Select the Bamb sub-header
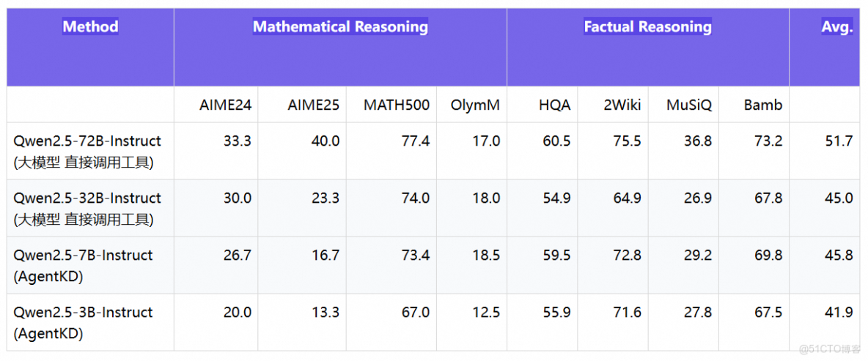868x361 pixels. coord(762,105)
